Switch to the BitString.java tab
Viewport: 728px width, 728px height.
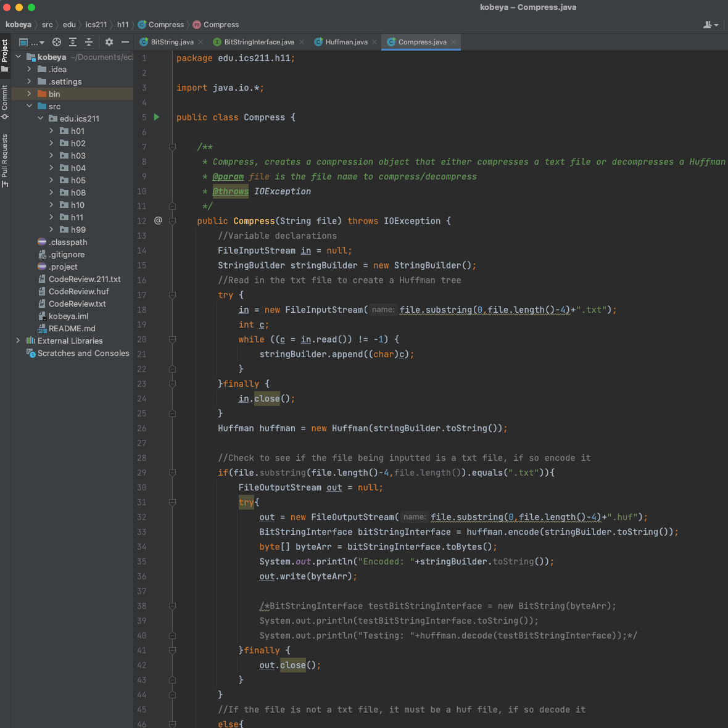tap(172, 42)
